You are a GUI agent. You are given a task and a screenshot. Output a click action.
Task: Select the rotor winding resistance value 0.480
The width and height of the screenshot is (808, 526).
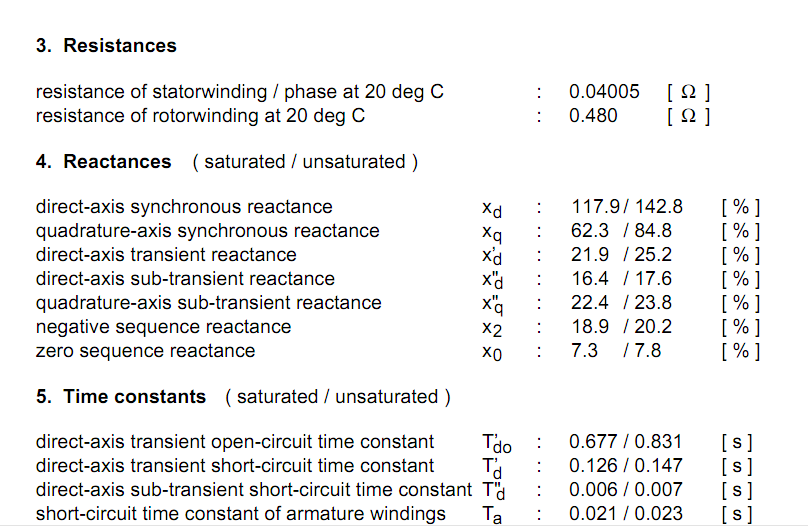pos(593,115)
